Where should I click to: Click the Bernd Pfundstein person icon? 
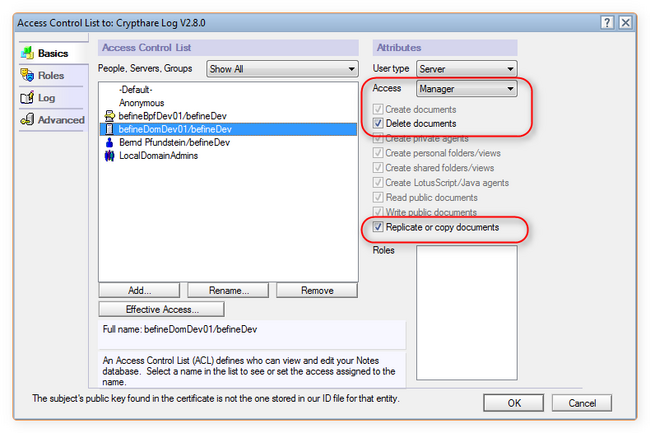coord(110,142)
